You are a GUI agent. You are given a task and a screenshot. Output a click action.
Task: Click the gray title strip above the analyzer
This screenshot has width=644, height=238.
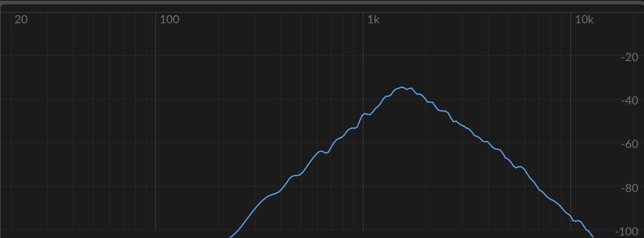322,3
